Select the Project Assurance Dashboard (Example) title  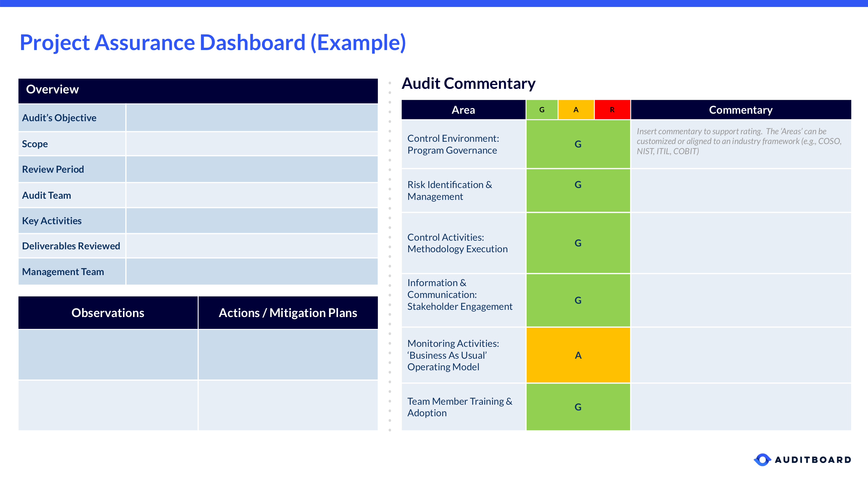click(213, 43)
